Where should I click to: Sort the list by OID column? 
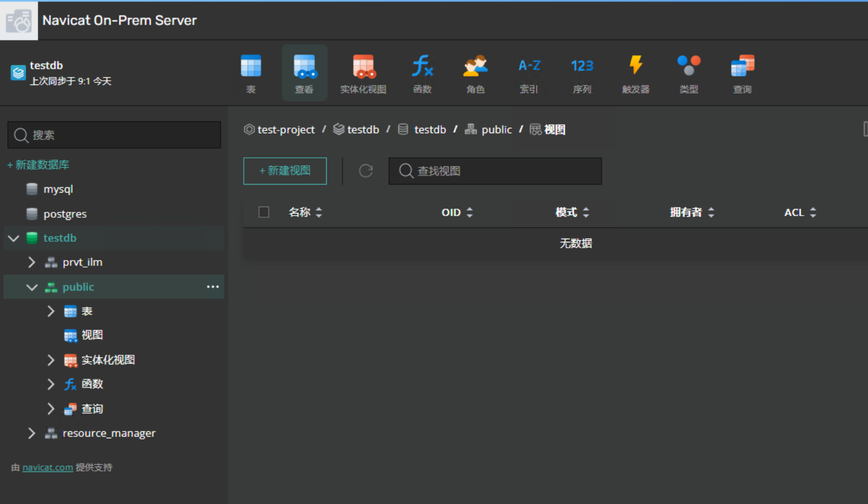click(x=457, y=212)
